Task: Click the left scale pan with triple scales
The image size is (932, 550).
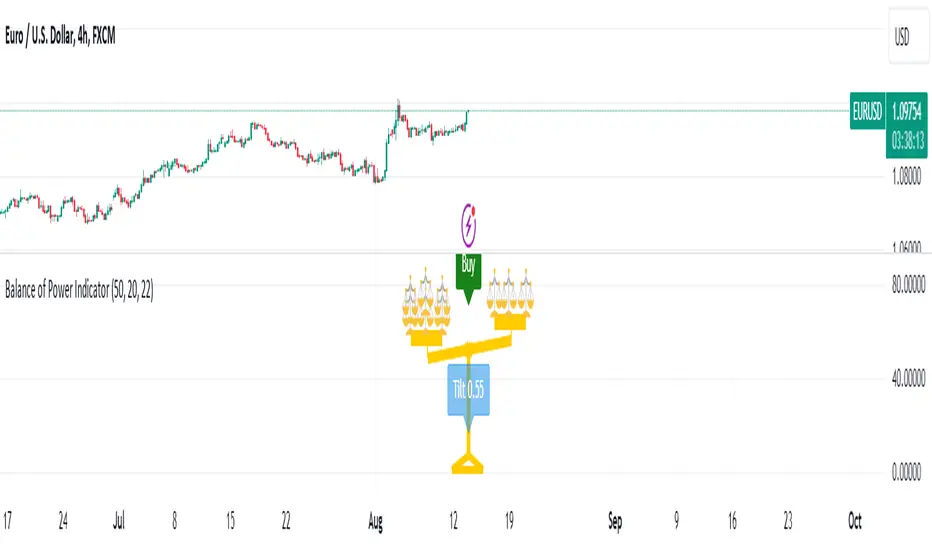Action: (x=426, y=307)
